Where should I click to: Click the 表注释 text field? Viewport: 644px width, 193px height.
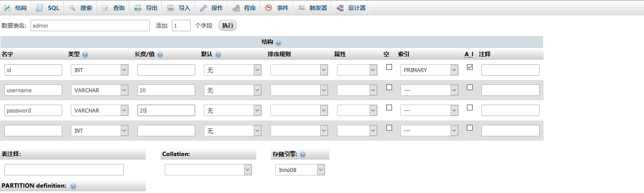pos(64,170)
